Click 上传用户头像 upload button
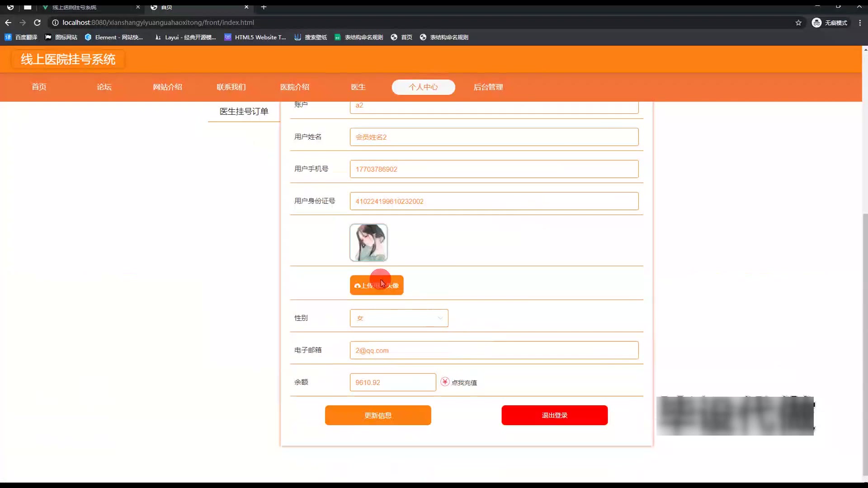868x488 pixels. click(x=376, y=285)
